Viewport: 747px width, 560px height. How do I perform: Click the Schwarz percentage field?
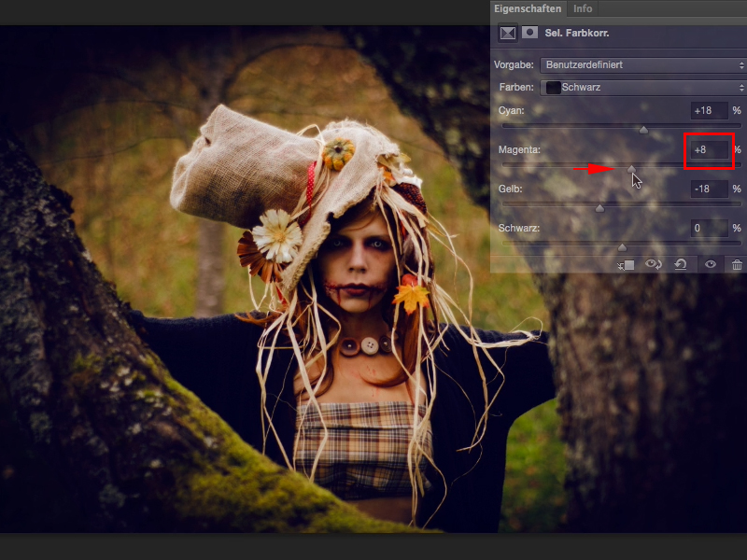(710, 228)
